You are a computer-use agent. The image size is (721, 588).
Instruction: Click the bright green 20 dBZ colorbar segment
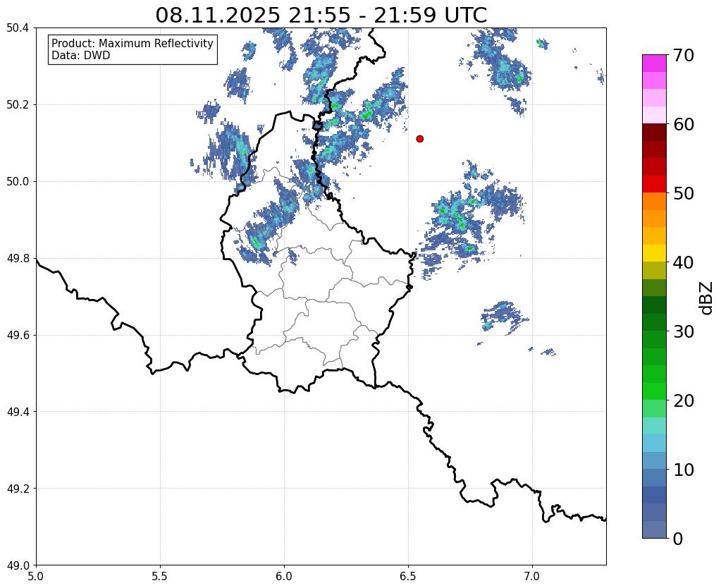654,391
